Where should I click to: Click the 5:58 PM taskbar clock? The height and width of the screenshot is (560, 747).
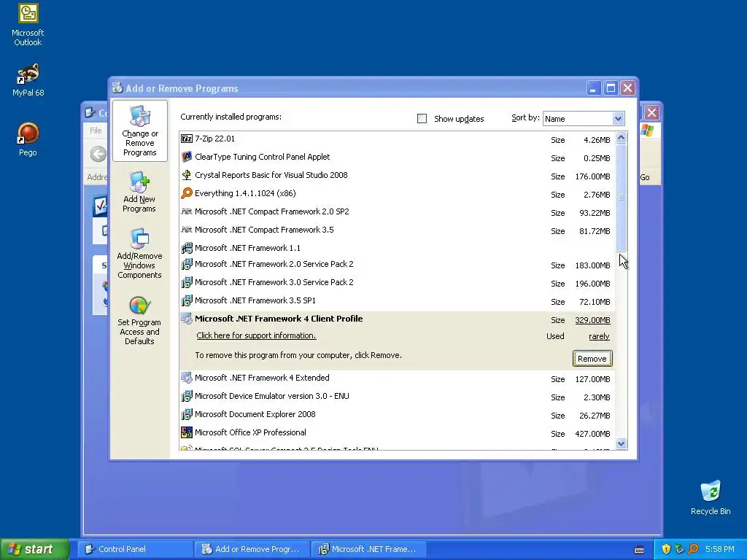(719, 549)
